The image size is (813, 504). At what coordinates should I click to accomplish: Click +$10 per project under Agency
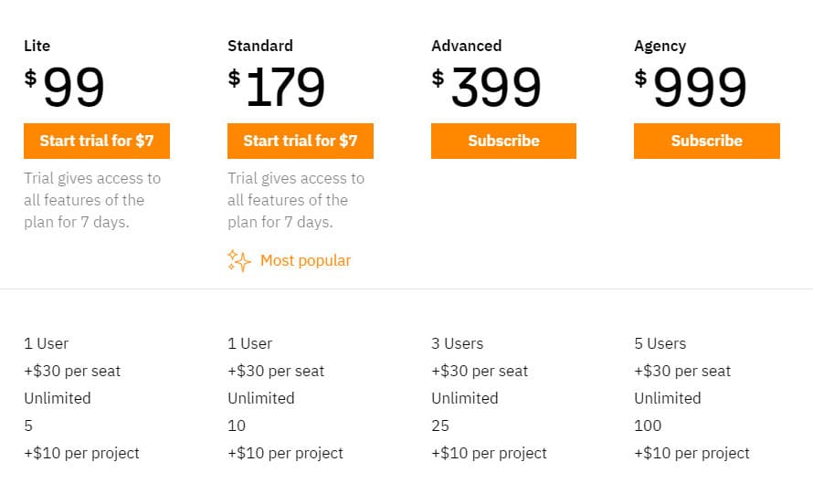coord(692,453)
